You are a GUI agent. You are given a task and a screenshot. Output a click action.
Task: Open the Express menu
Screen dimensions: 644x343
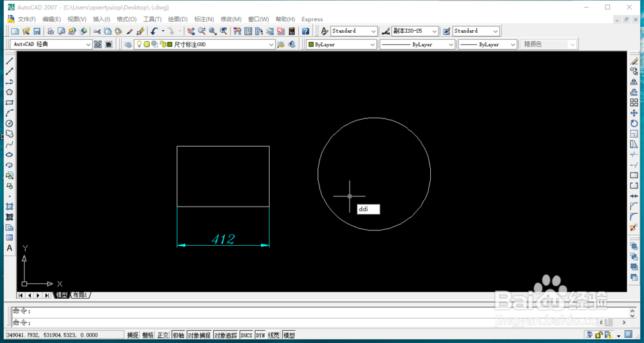(x=312, y=19)
